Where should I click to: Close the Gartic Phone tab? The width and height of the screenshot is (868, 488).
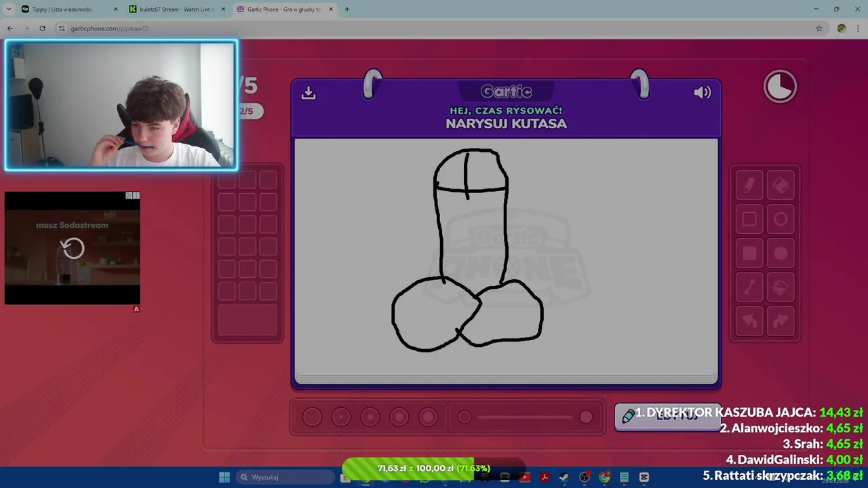[331, 9]
